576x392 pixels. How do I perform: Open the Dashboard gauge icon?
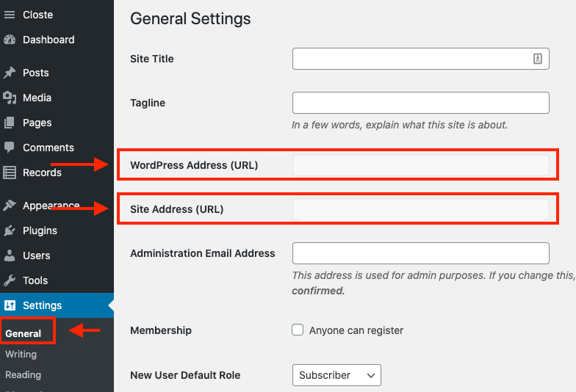tap(10, 40)
